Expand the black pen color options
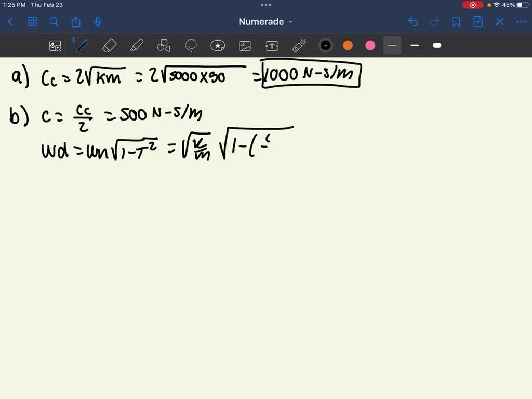 click(326, 46)
